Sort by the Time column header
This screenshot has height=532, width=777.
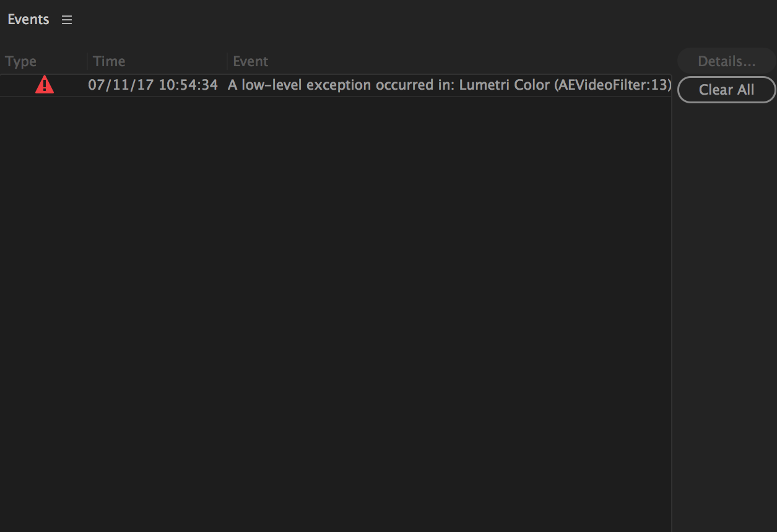(109, 61)
